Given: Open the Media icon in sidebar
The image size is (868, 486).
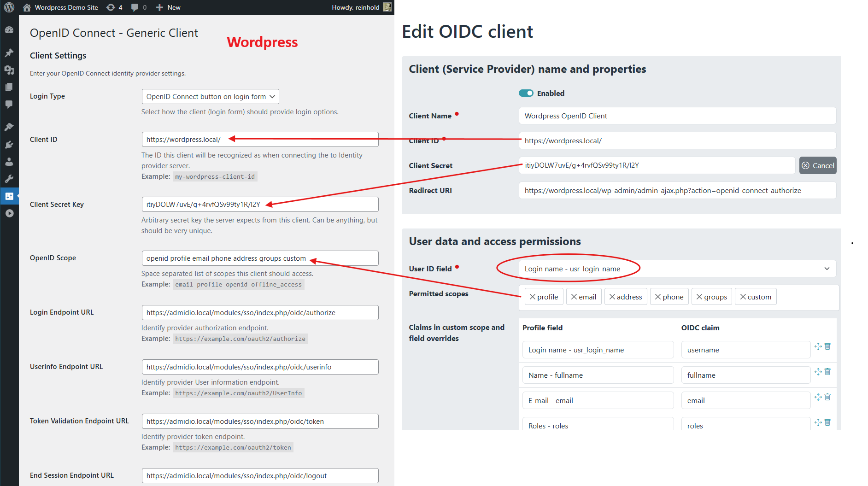Looking at the screenshot, I should (x=9, y=70).
